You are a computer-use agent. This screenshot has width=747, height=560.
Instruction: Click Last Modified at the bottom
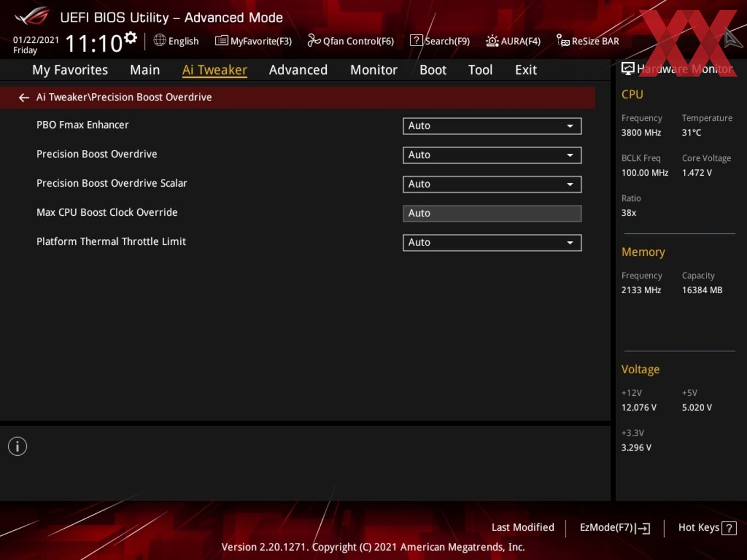click(x=523, y=528)
